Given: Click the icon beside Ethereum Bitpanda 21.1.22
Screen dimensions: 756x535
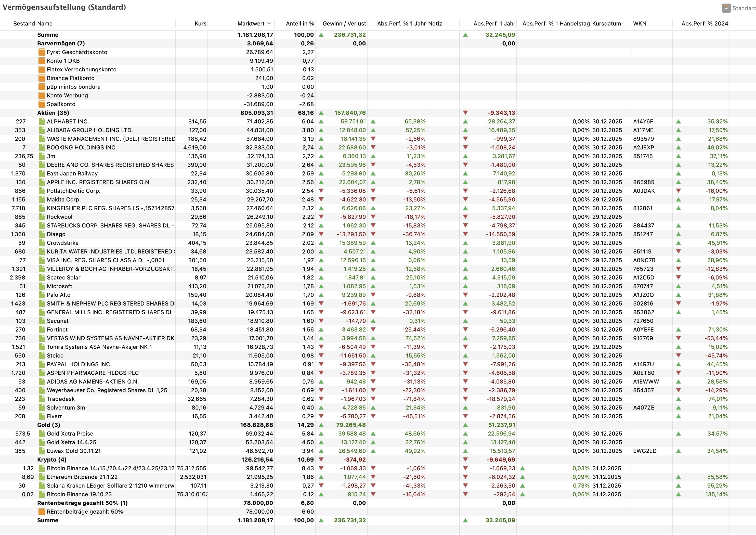Looking at the screenshot, I should pyautogui.click(x=42, y=477).
